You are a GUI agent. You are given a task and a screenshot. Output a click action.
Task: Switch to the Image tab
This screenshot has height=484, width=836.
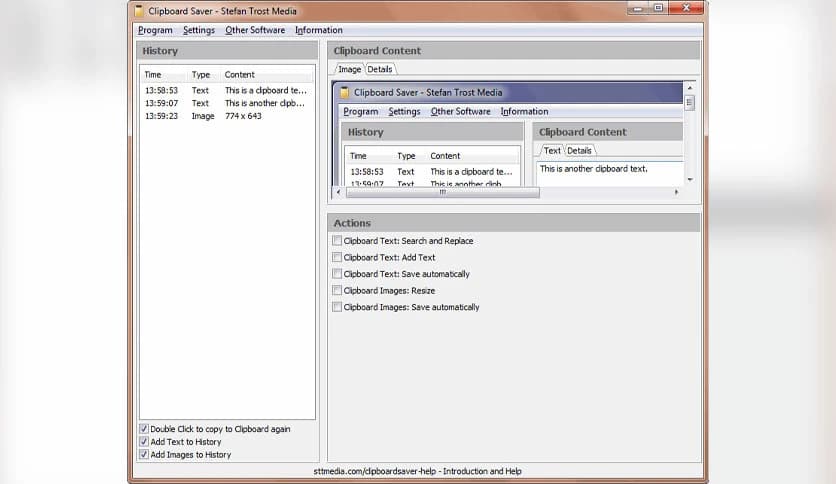[x=349, y=69]
